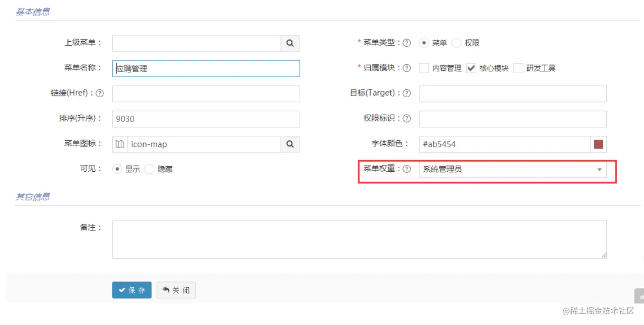Open the color swatch for 字体颜色
The width and height of the screenshot is (644, 325).
[598, 144]
